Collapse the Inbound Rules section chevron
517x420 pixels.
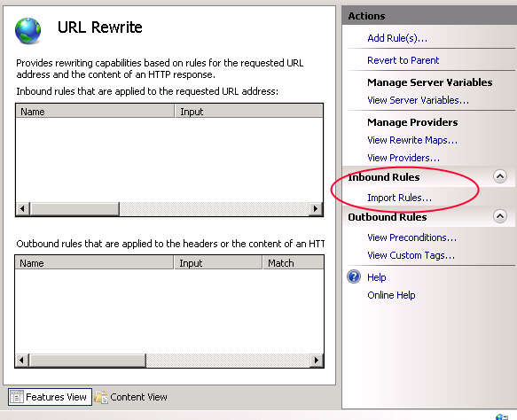[x=500, y=176]
